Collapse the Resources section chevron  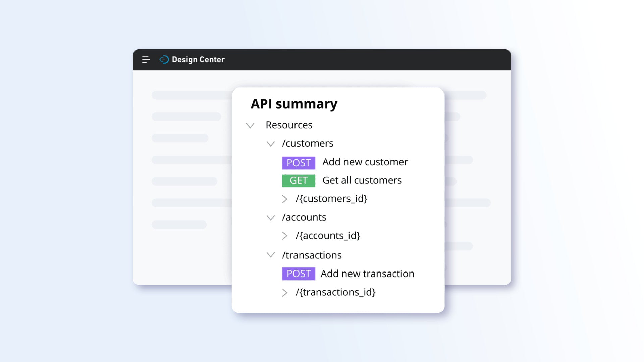tap(250, 126)
